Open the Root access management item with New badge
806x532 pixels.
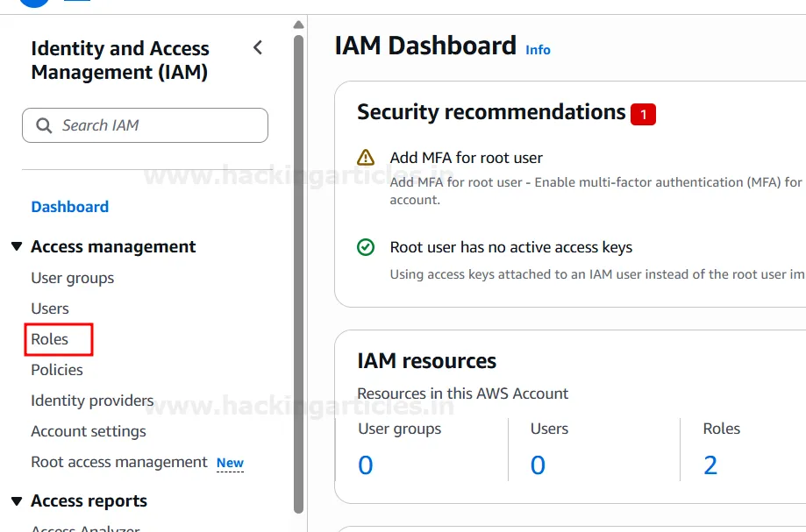(x=118, y=462)
